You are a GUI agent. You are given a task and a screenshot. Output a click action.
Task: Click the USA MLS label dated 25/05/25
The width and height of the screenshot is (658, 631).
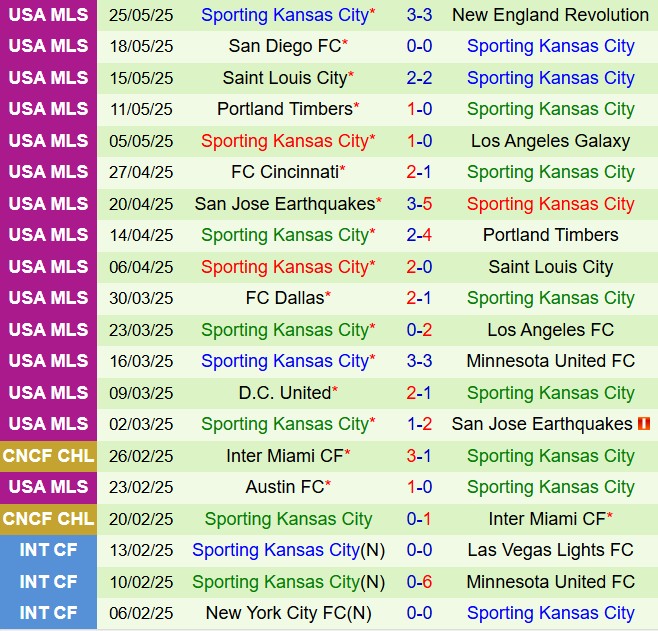48,15
